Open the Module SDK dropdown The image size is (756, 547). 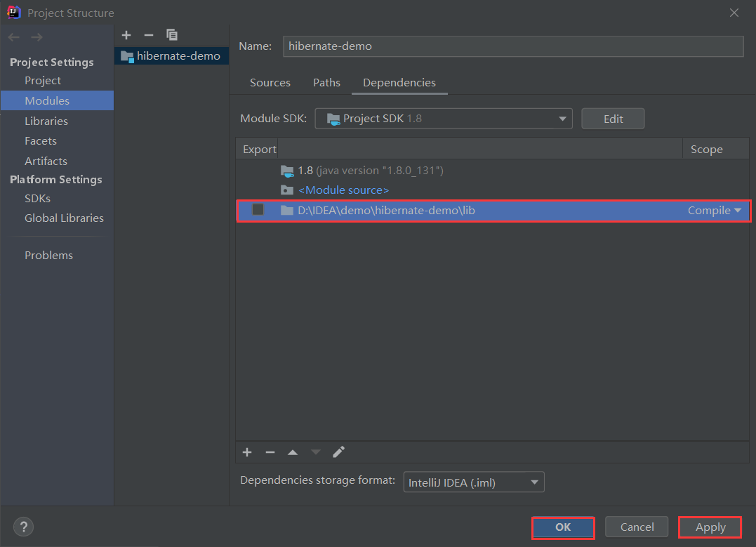click(444, 119)
